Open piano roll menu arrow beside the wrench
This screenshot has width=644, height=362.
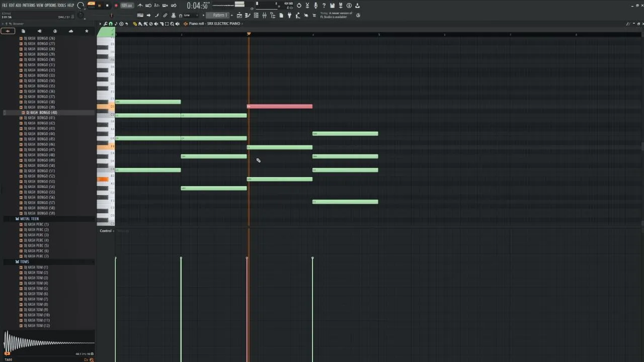pyautogui.click(x=100, y=24)
